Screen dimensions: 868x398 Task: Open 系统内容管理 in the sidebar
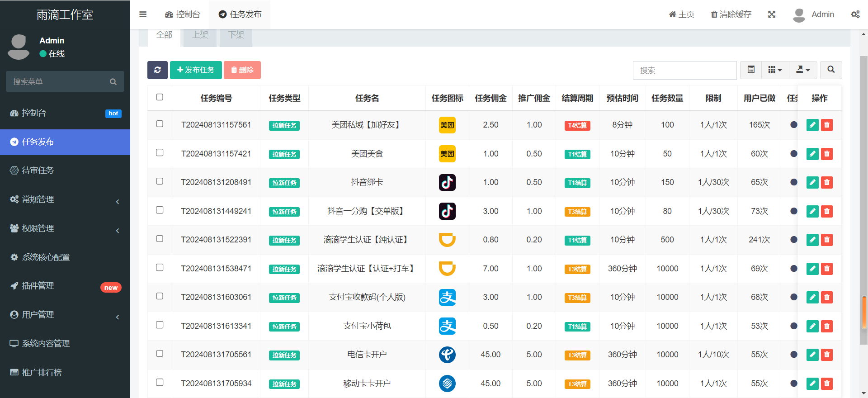[65, 344]
